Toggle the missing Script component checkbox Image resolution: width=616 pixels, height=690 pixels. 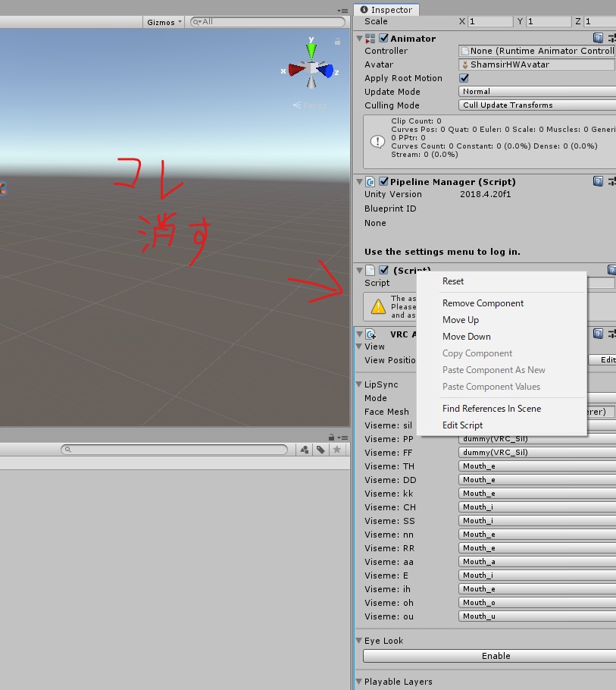click(x=384, y=270)
